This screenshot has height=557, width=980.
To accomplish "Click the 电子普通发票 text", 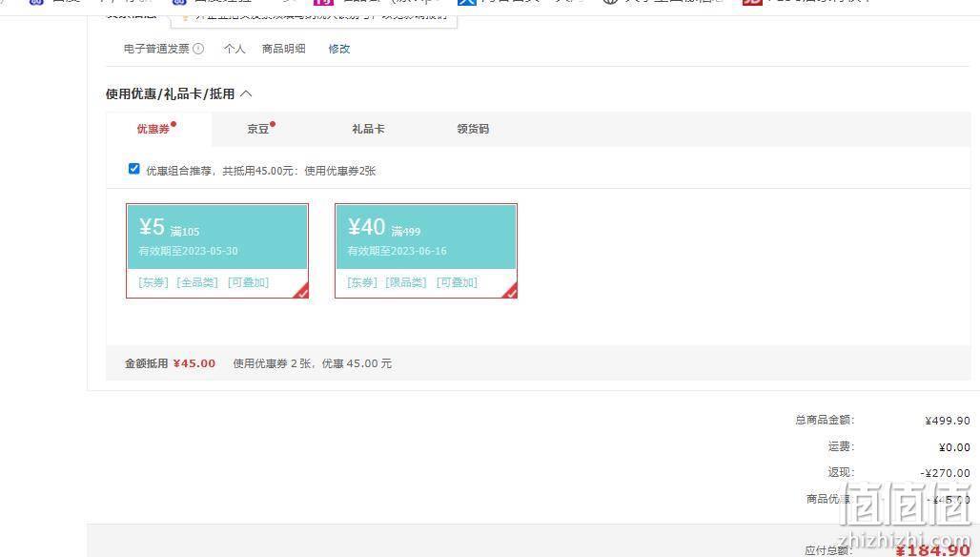I will (156, 49).
